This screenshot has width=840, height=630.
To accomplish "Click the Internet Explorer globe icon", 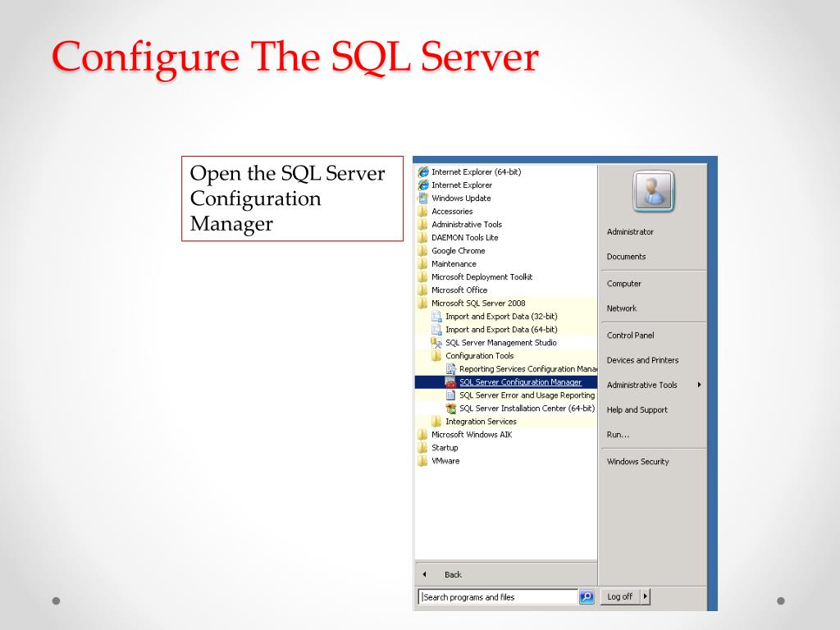I will pos(423,185).
